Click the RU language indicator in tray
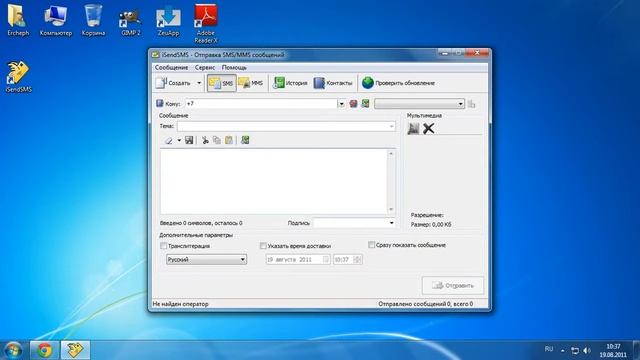640x360 pixels. 549,349
